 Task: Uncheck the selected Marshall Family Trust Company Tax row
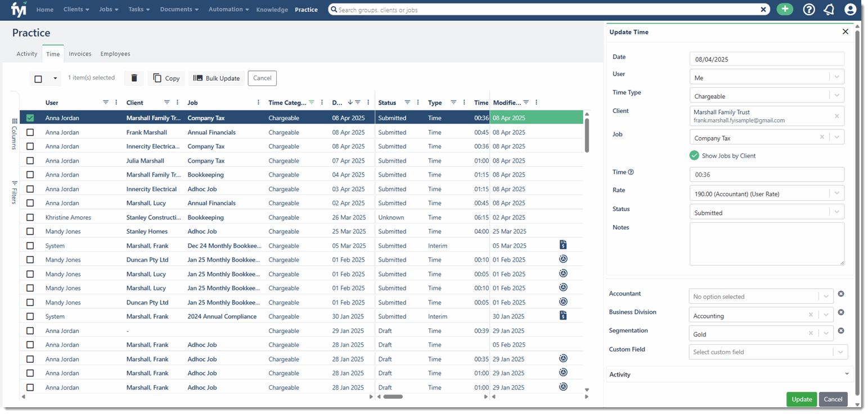point(30,118)
